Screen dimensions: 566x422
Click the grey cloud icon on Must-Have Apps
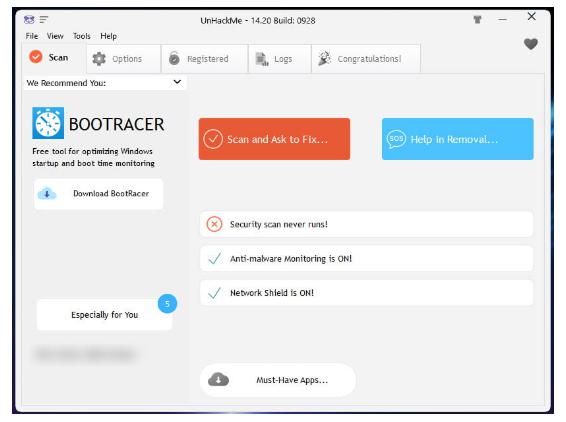[218, 380]
